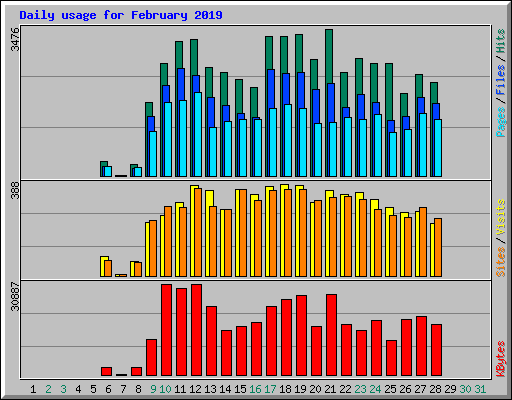Select day label 19 on the x-axis
Image resolution: width=512 pixels, height=400 pixels.
coord(300,389)
